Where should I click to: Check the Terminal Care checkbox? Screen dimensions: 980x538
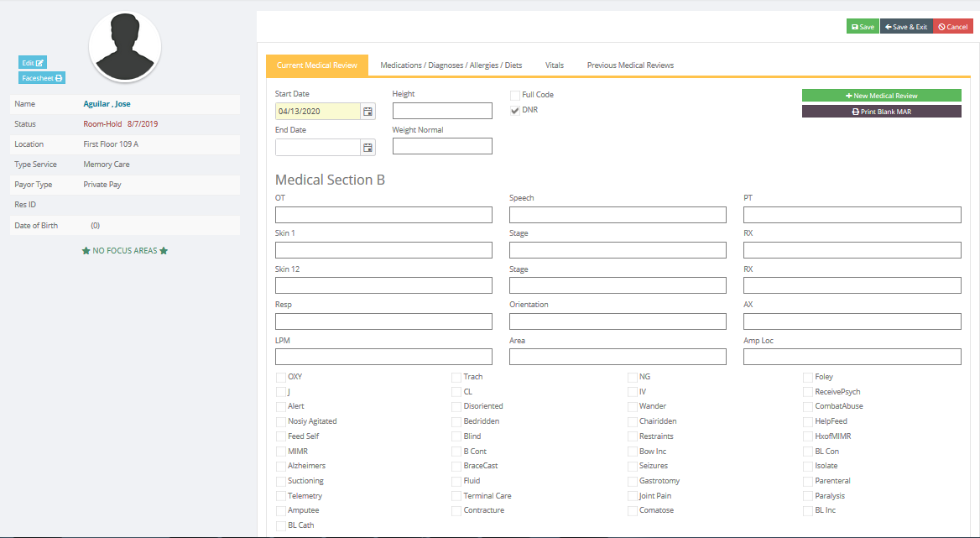point(456,496)
